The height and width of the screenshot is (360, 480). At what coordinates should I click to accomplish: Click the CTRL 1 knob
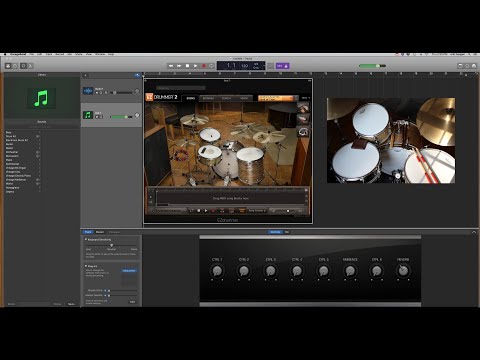click(217, 271)
